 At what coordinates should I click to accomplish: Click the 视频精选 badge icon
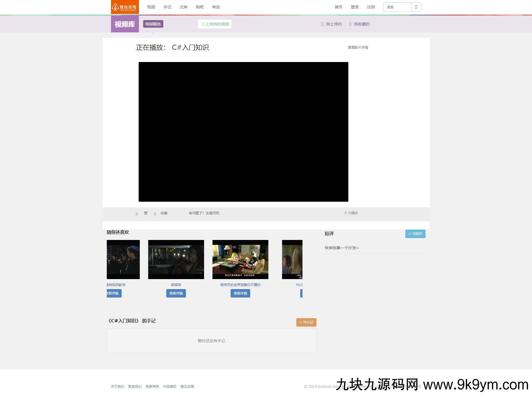tap(153, 24)
